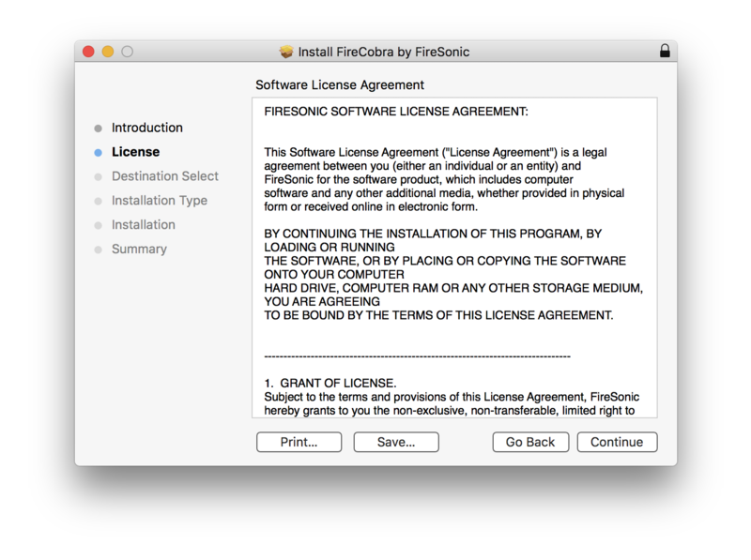Click the Installation step label in the sidebar
Image resolution: width=751 pixels, height=560 pixels.
click(x=144, y=225)
